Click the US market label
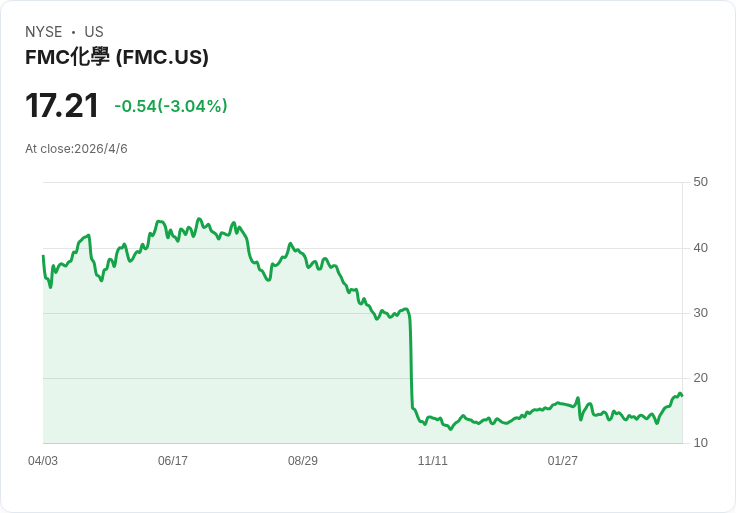Screen dimensions: 736x513 94,32
